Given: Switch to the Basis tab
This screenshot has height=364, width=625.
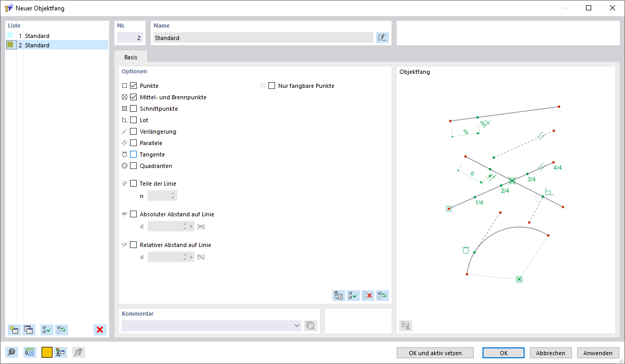Looking at the screenshot, I should (131, 57).
